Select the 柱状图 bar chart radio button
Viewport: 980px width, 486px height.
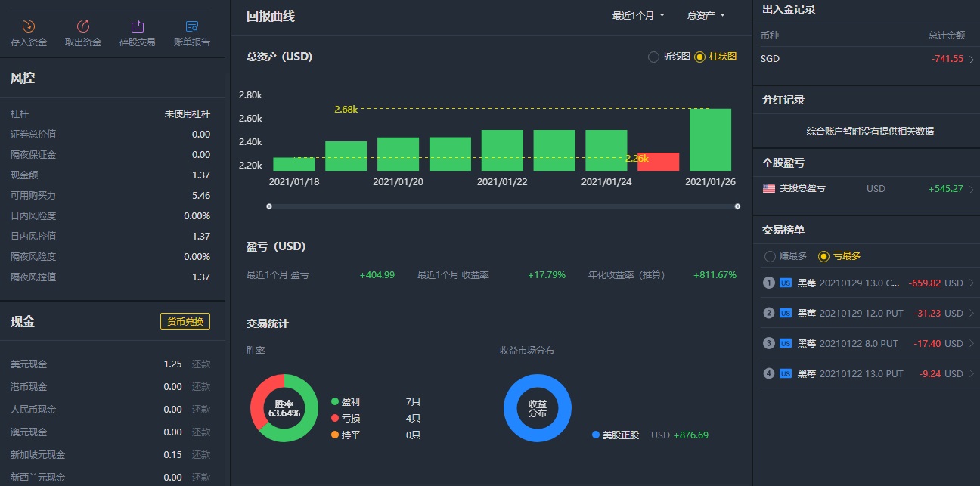(699, 57)
